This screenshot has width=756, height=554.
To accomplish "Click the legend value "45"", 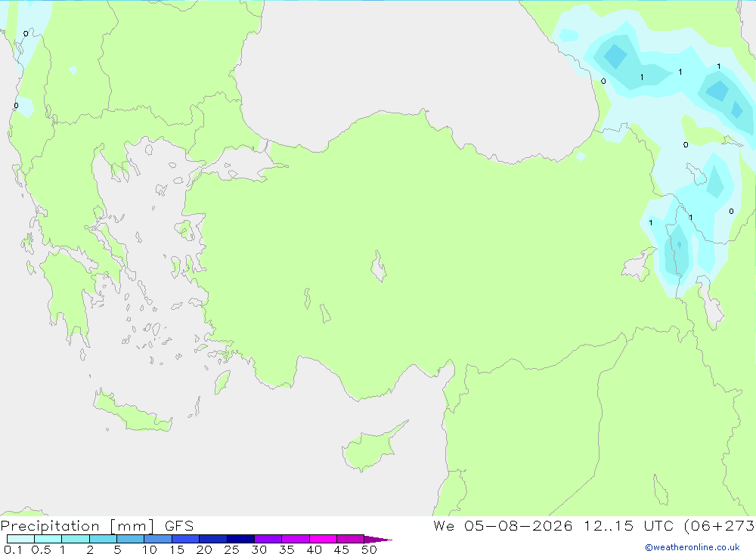I will 342,549.
